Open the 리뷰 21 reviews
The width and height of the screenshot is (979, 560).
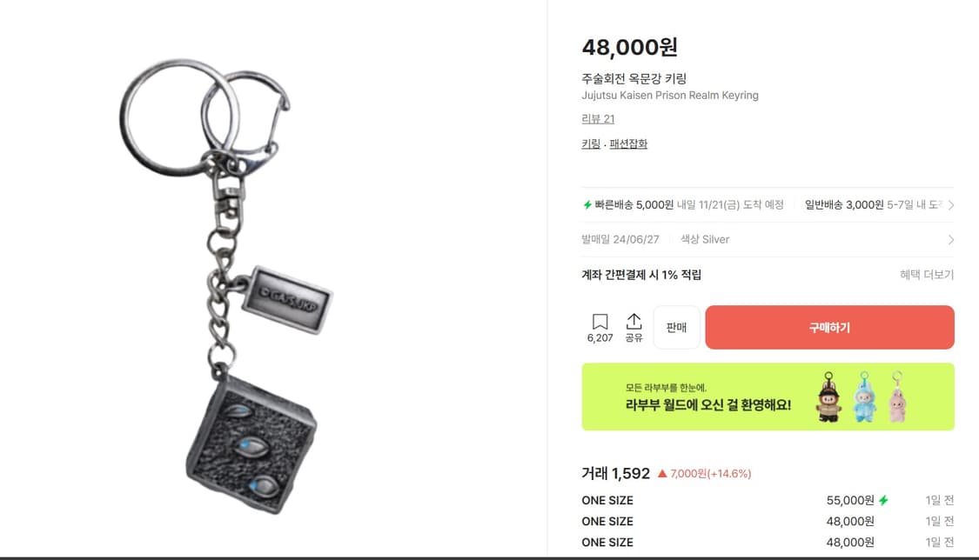[598, 118]
